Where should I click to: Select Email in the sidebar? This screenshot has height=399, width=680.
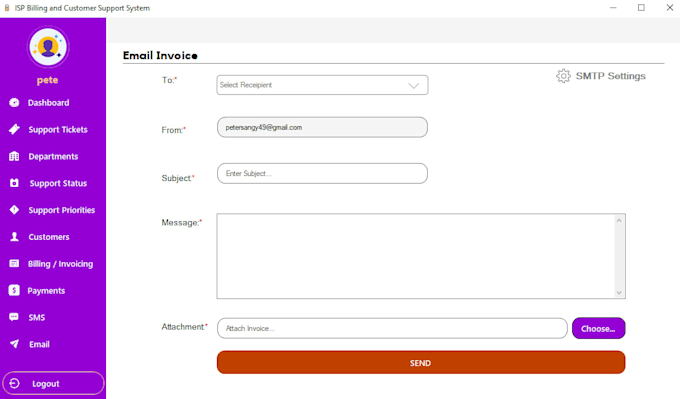pyautogui.click(x=39, y=344)
